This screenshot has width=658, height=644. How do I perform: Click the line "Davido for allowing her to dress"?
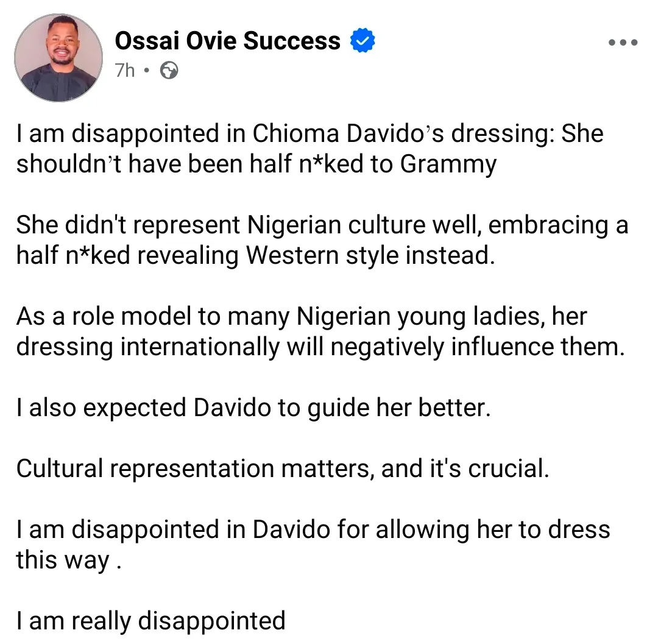313,529
